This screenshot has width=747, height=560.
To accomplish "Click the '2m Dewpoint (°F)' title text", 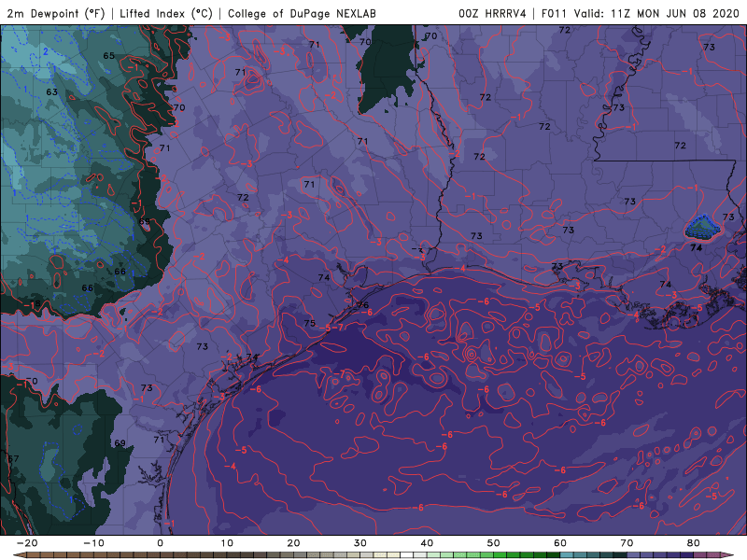I will 56,14.
